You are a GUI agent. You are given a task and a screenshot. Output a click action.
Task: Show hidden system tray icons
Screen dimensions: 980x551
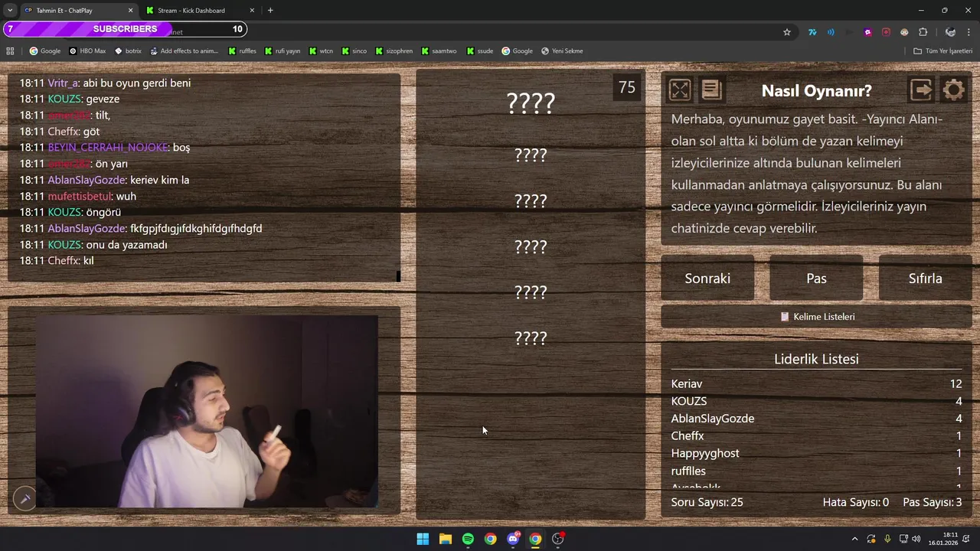pos(854,539)
